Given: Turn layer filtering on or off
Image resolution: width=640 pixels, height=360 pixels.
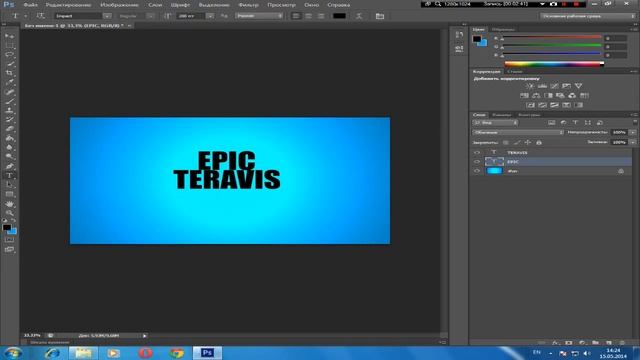Looking at the screenshot, I should (x=635, y=122).
